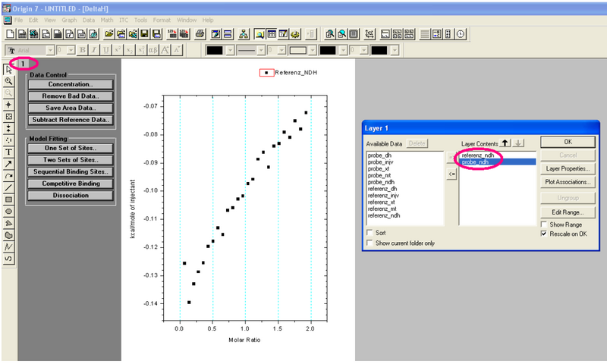Click the layer 1 icon on graph

[23, 64]
